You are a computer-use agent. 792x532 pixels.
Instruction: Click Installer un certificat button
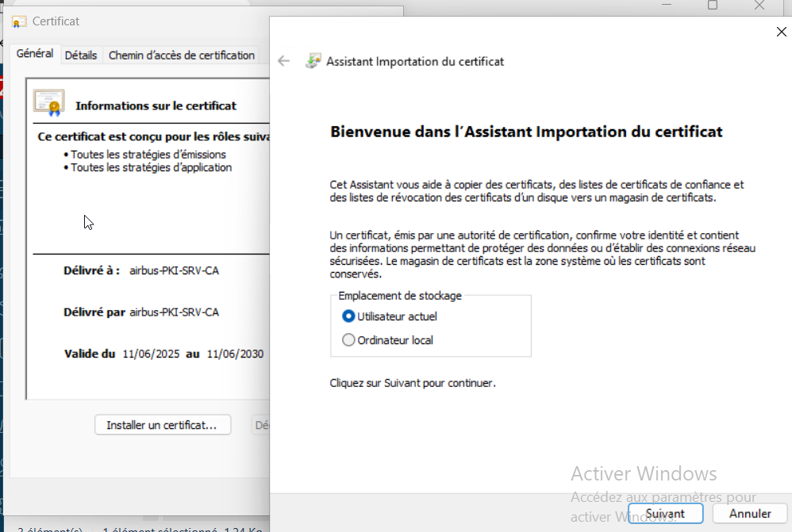(x=162, y=425)
